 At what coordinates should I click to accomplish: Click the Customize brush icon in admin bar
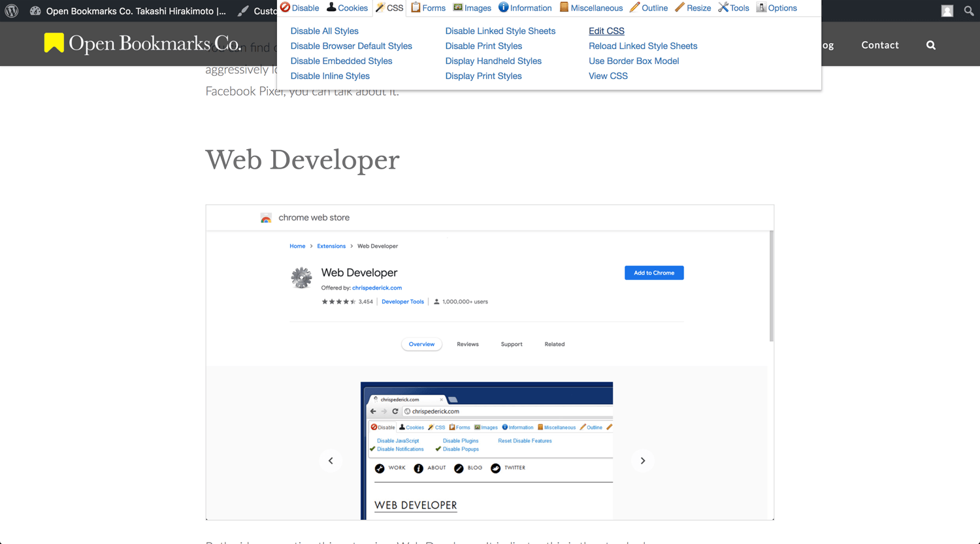click(x=243, y=11)
